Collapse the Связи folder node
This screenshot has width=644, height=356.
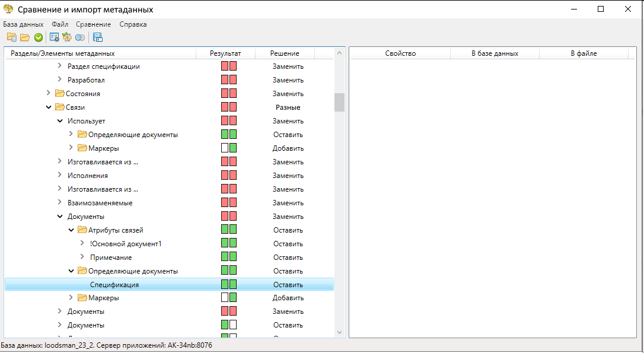[x=49, y=107]
